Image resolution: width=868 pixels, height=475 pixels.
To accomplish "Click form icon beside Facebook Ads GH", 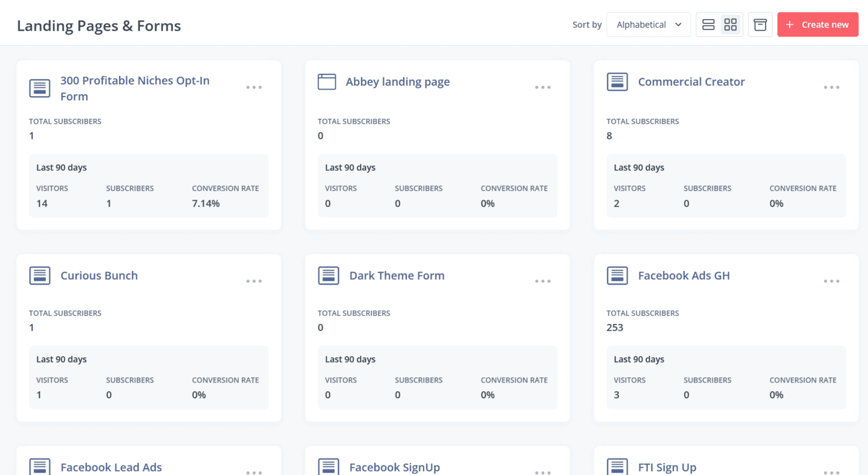I will 617,276.
